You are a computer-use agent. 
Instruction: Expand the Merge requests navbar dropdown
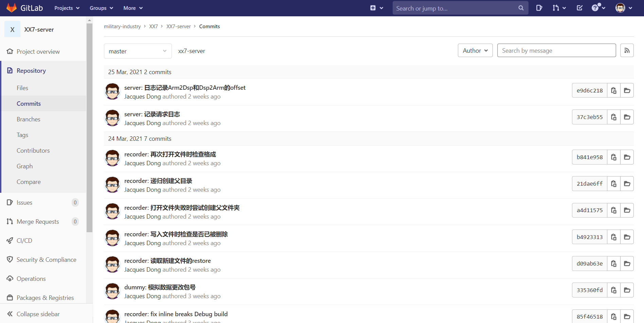point(559,8)
